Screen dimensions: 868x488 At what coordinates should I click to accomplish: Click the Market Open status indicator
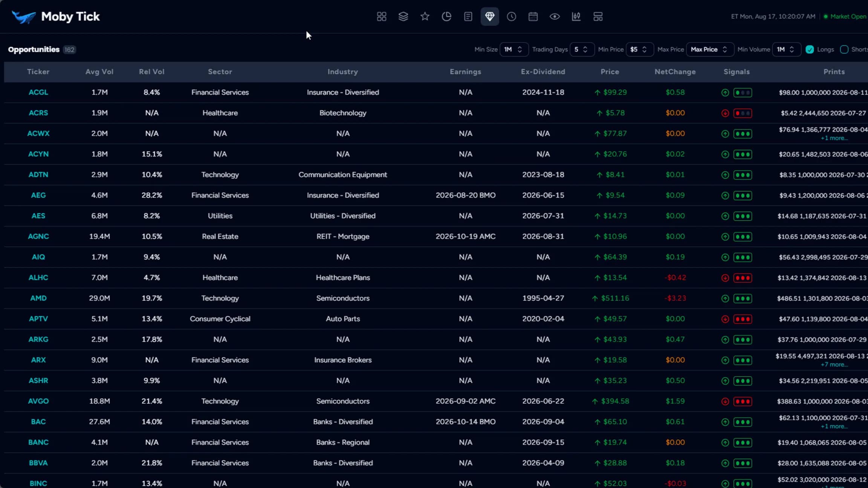tap(845, 17)
